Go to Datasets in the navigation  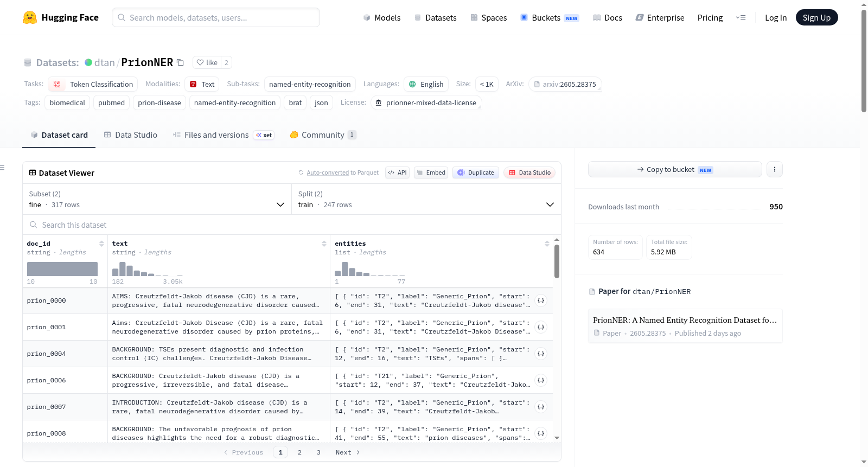(436, 18)
